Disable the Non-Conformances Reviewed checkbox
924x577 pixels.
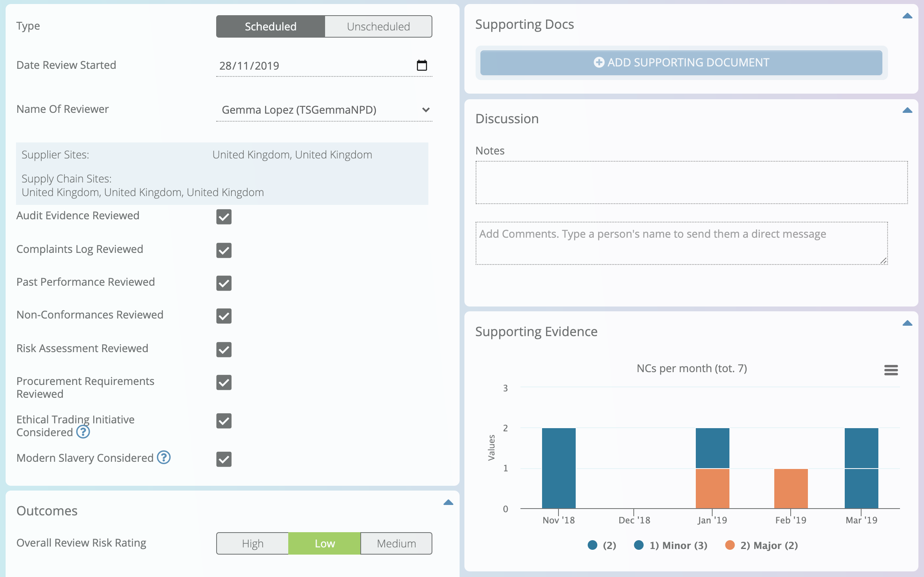pos(224,316)
